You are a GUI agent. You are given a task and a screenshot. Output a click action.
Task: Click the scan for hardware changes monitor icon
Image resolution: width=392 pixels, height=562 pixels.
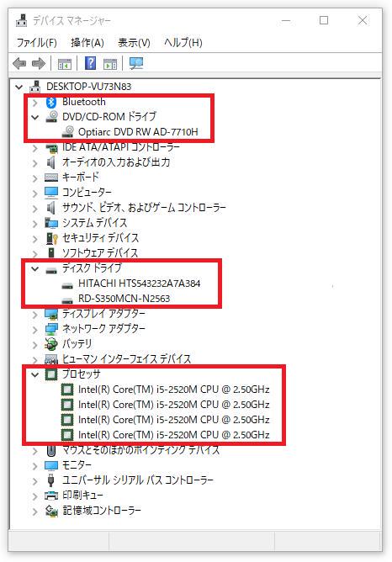[x=135, y=63]
